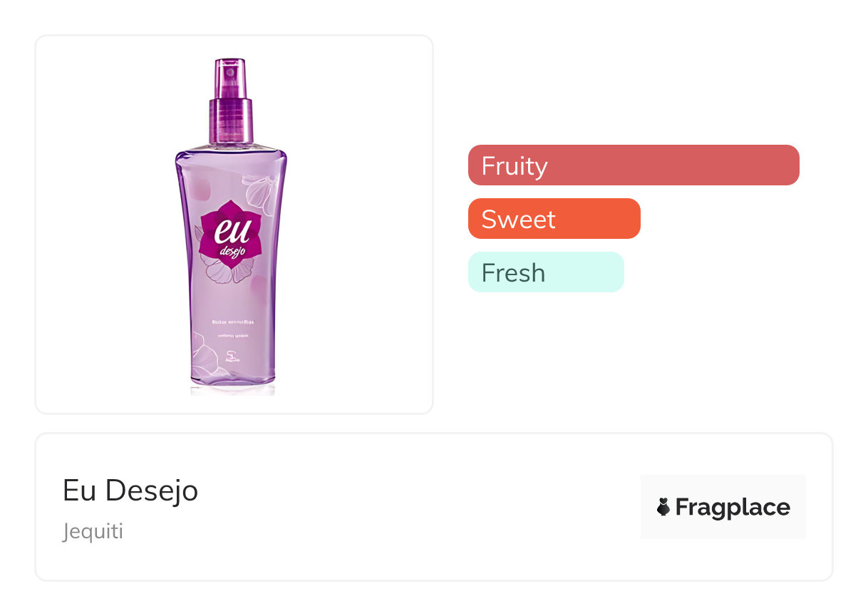Viewport: 868px width, 616px height.
Task: Click the 'Fresh' text label
Action: click(513, 272)
